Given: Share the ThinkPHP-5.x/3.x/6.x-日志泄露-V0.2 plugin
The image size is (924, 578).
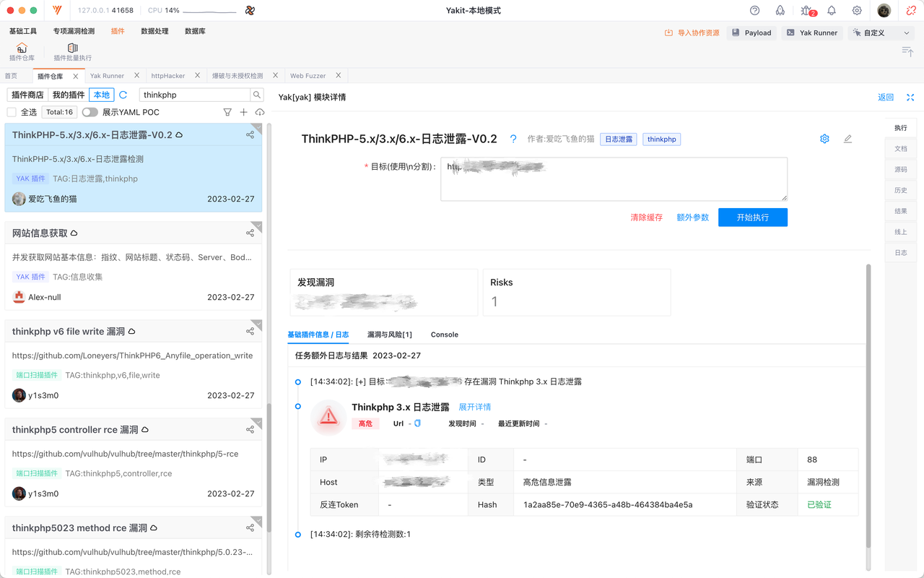Looking at the screenshot, I should pos(250,135).
